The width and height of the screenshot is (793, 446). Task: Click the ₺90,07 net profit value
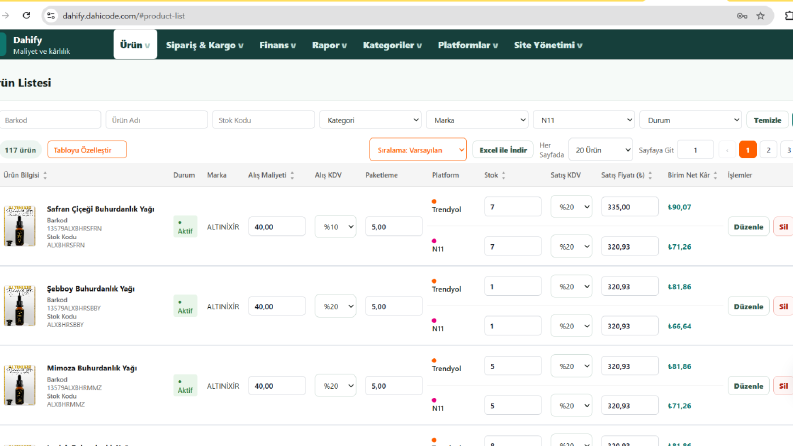pos(679,207)
